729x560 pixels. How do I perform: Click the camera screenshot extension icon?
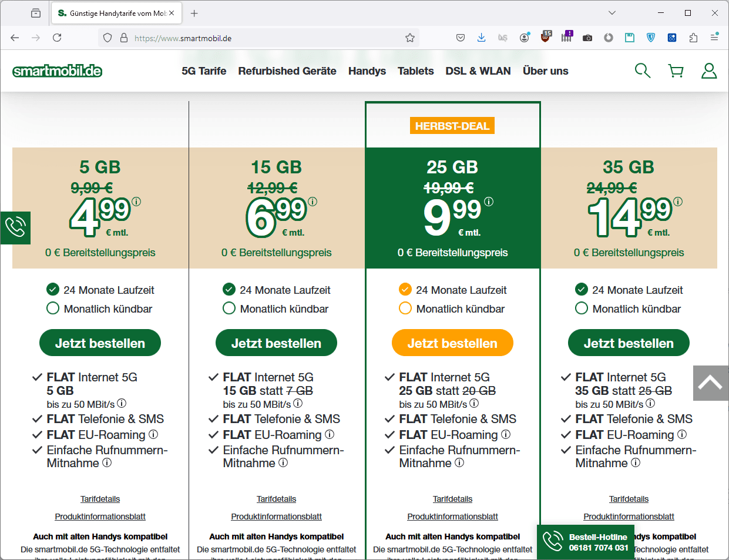pos(587,38)
